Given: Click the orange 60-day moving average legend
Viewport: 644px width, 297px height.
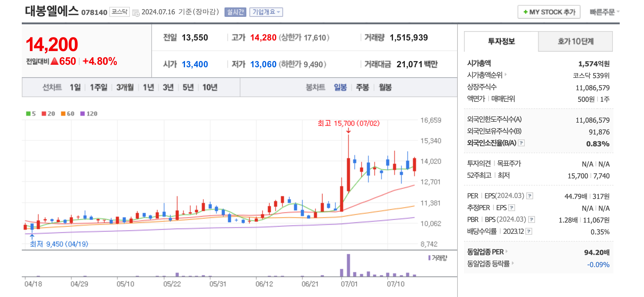Looking at the screenshot, I should pyautogui.click(x=68, y=114).
